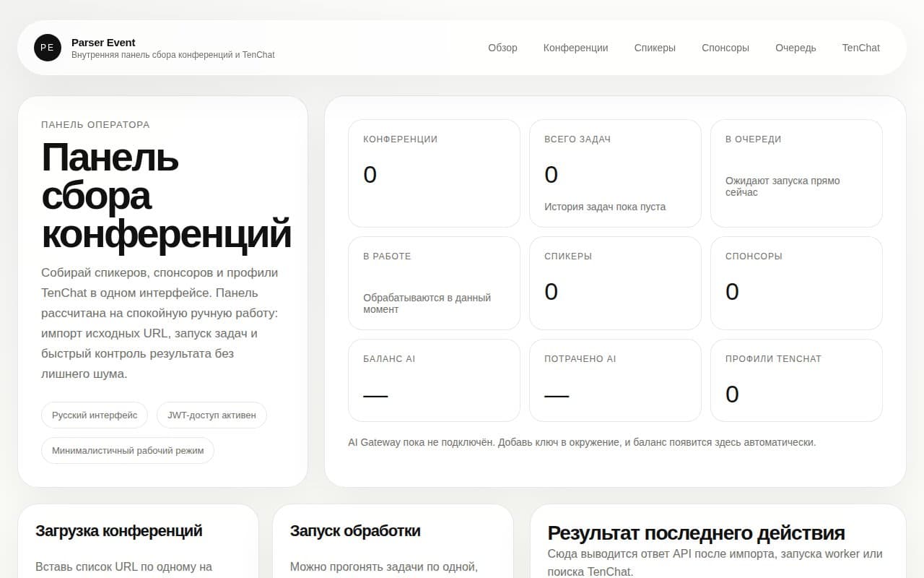Open the КОНФЕРЕНЦИИ stat card
Screen dimensions: 924x578
coord(434,173)
